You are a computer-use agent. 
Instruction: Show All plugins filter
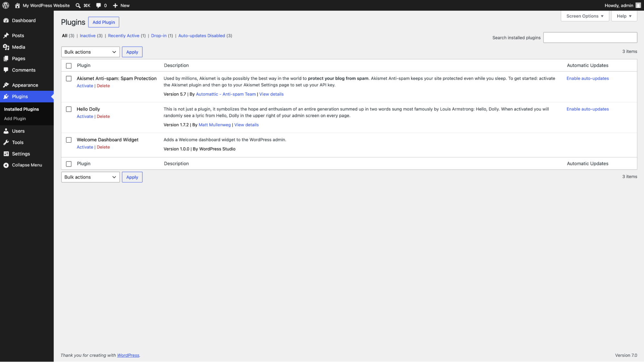coord(65,36)
